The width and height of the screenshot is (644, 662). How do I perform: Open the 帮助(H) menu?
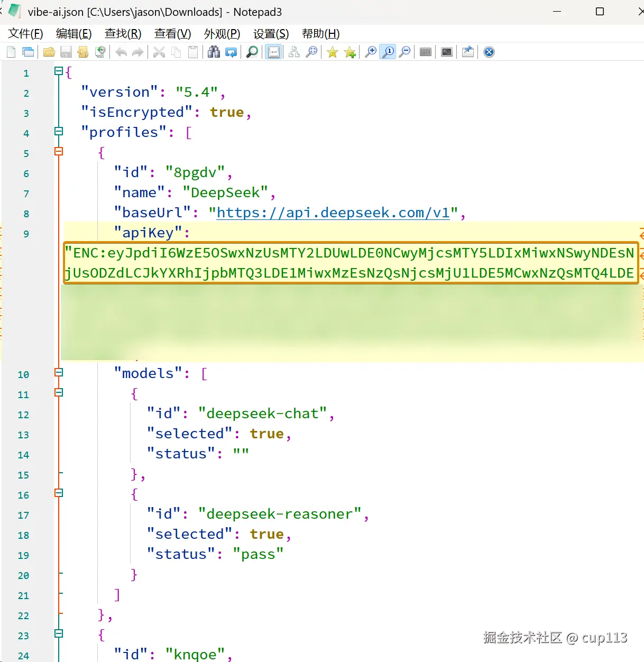coord(321,34)
